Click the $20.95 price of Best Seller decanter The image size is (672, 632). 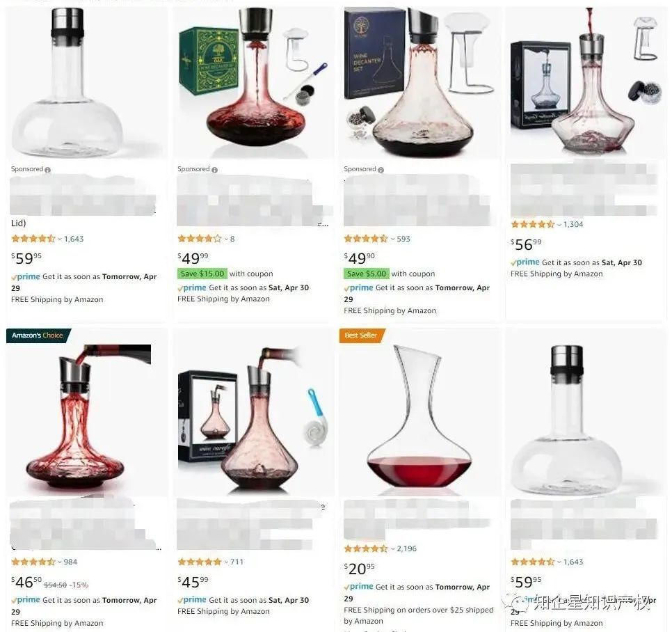click(359, 569)
